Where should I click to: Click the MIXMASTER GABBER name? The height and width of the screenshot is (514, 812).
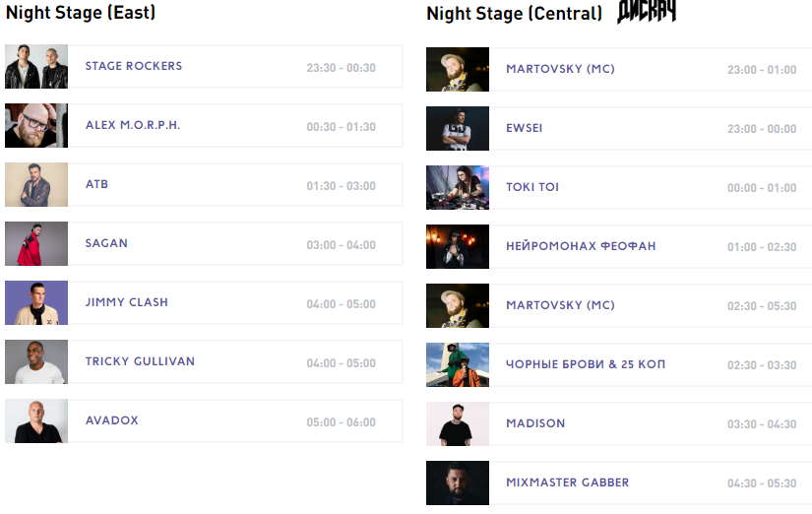(568, 482)
